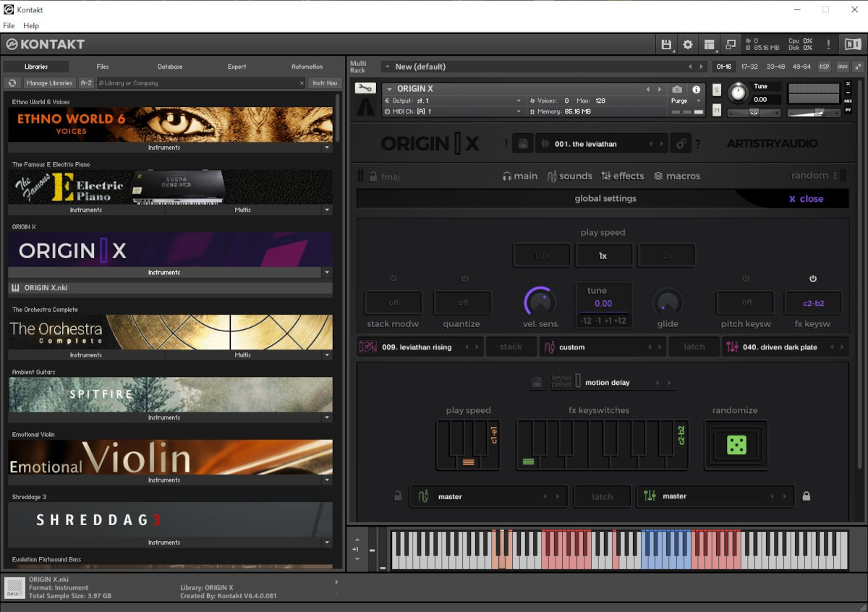Open the Output st. 1 dropdown
Screen dimensions: 868x612
[452, 101]
